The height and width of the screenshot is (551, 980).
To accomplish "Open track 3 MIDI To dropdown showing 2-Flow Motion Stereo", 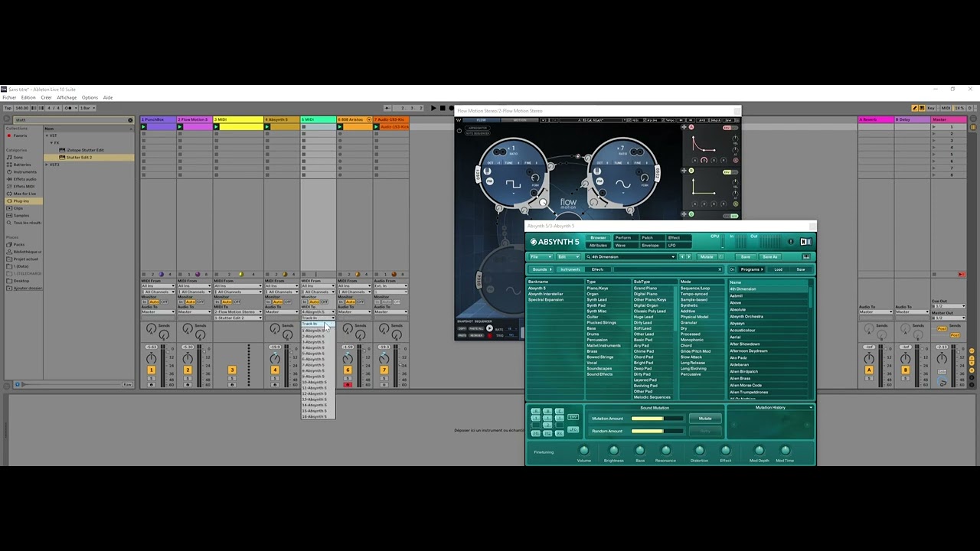I will point(238,312).
